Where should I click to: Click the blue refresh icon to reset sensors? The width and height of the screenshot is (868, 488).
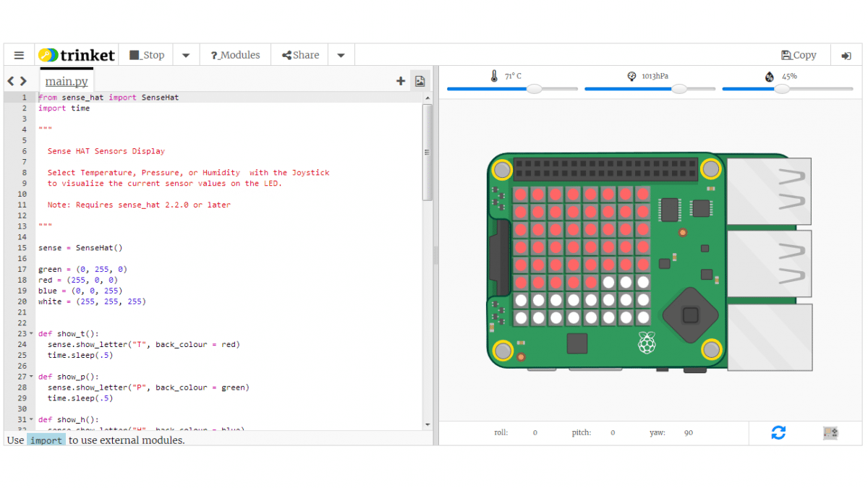778,432
